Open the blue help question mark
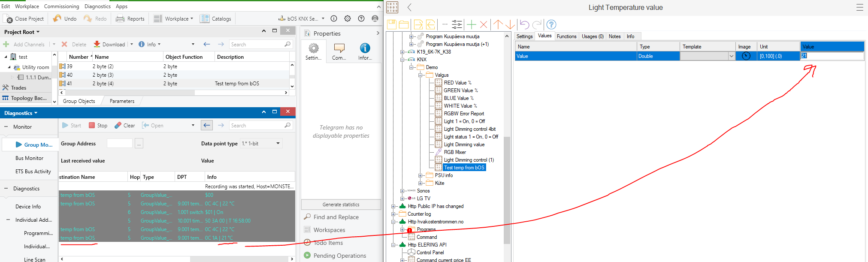868x262 pixels. click(x=551, y=24)
